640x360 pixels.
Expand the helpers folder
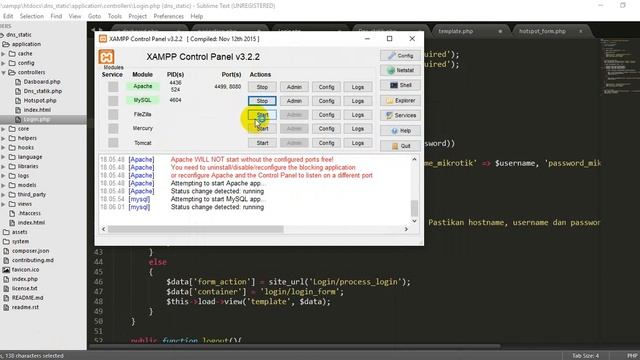click(x=3, y=138)
